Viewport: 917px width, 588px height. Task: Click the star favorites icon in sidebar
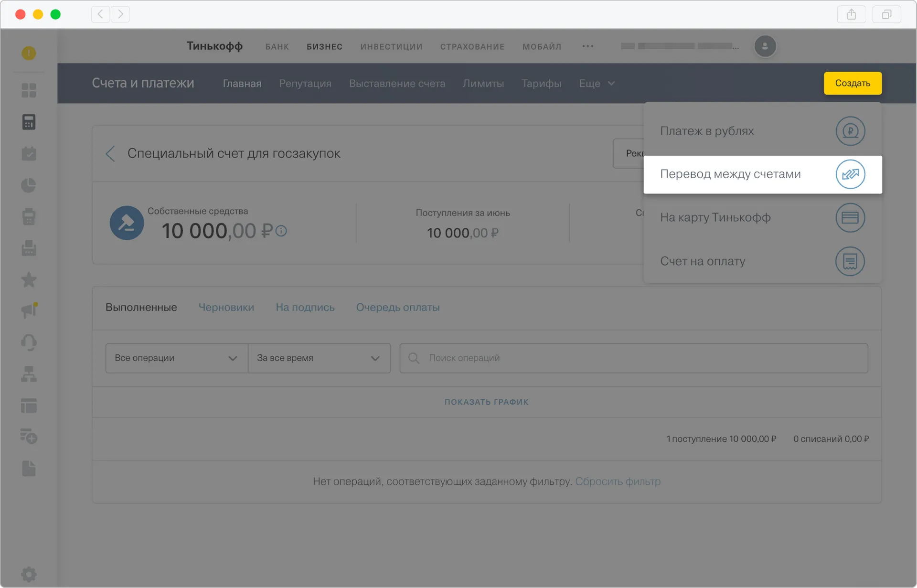click(x=29, y=279)
